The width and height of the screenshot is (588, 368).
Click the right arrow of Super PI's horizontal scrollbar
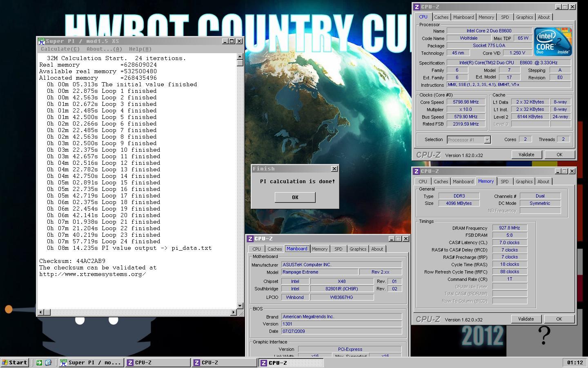[234, 312]
